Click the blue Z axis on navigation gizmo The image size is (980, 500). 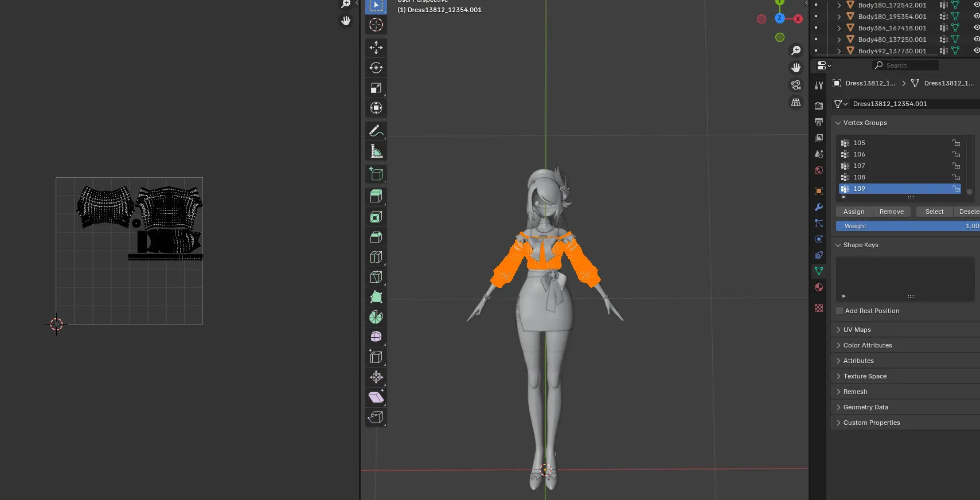click(x=780, y=18)
